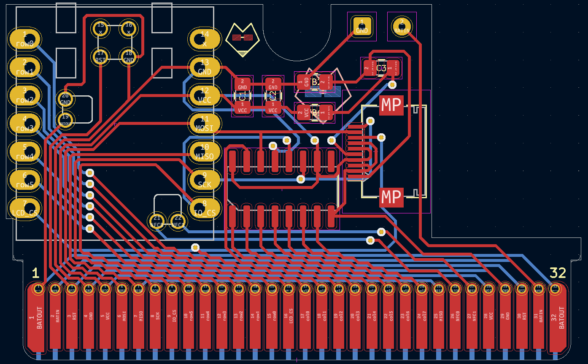588x364 pixels.
Task: Select edge connector pad 3 RST
Action: point(72,317)
